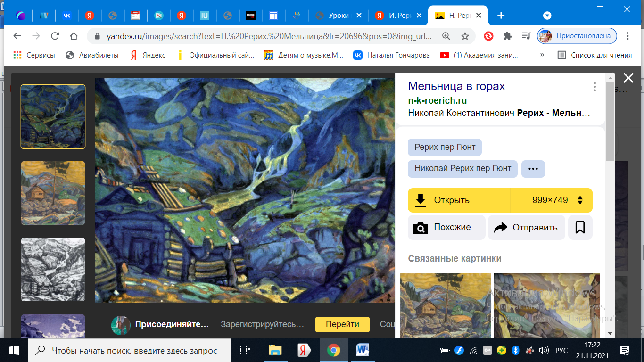This screenshot has height=362, width=644.
Task: Open Яндекс bookmark
Action: pyautogui.click(x=148, y=55)
